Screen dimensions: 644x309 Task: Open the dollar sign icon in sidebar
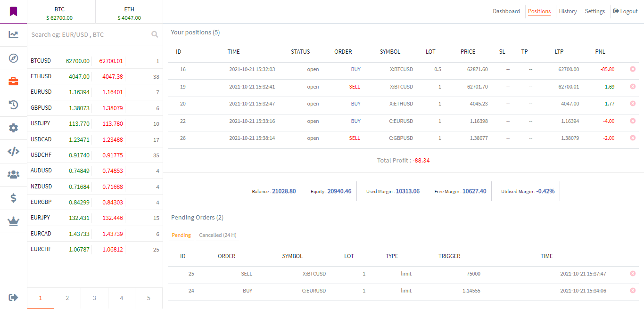(13, 198)
